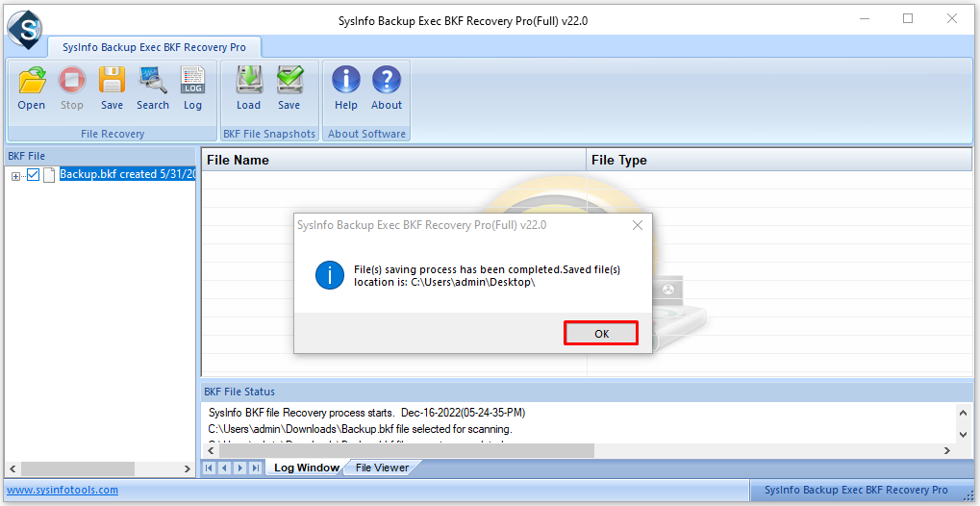The height and width of the screenshot is (506, 980).
Task: Select SysInfo Backup Exec BKF Recovery Pro ribbon tab
Action: coord(155,47)
